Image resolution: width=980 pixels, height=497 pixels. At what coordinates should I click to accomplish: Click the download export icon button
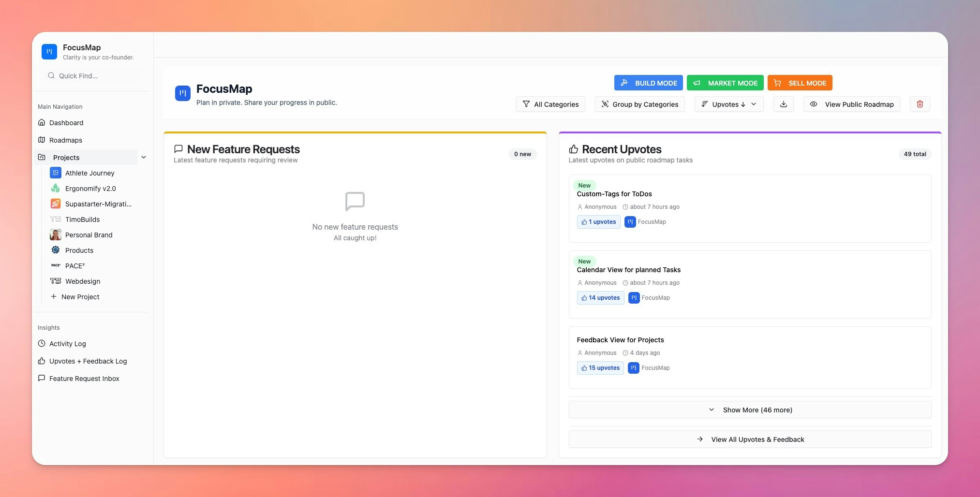click(783, 104)
